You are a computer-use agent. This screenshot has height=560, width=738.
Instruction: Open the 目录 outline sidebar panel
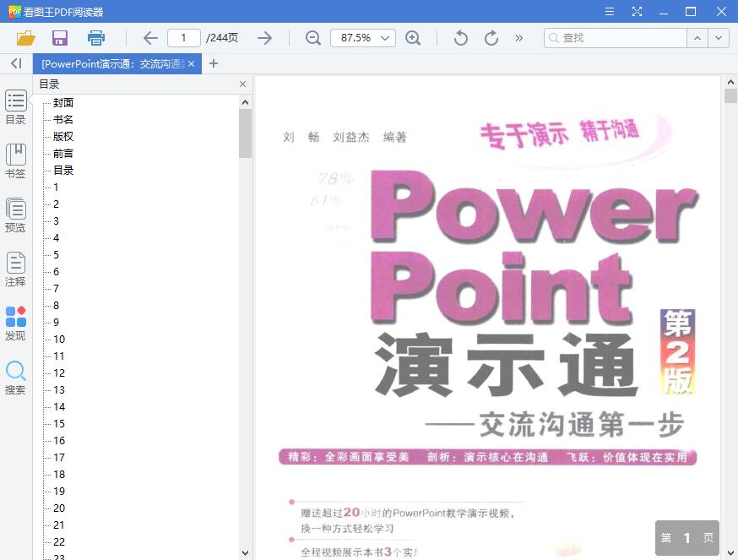(x=15, y=107)
